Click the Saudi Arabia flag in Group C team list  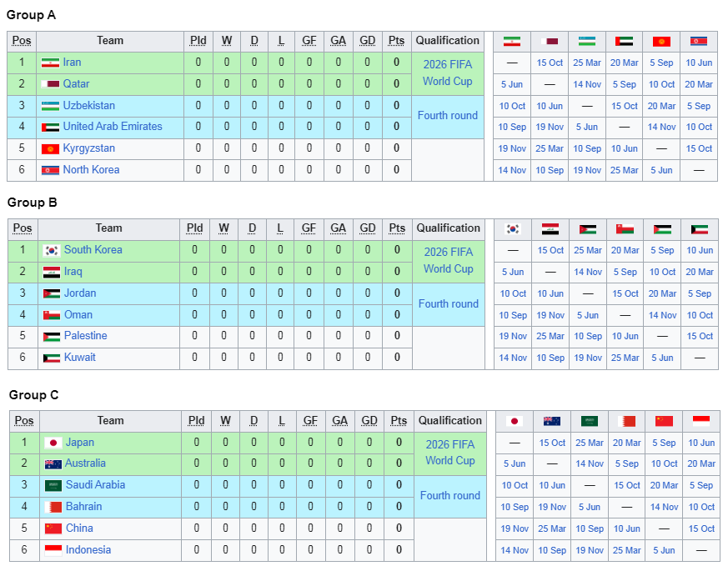point(53,486)
